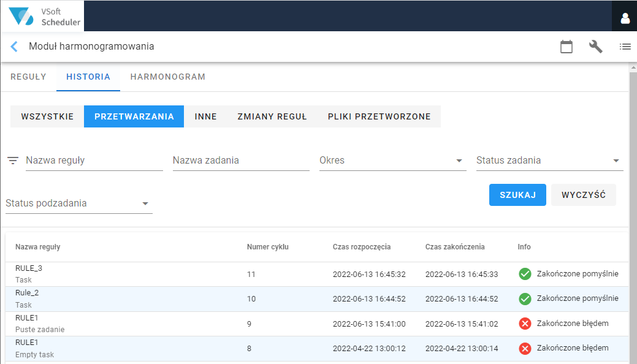Click the VSoft Scheduler logo

coord(43,17)
